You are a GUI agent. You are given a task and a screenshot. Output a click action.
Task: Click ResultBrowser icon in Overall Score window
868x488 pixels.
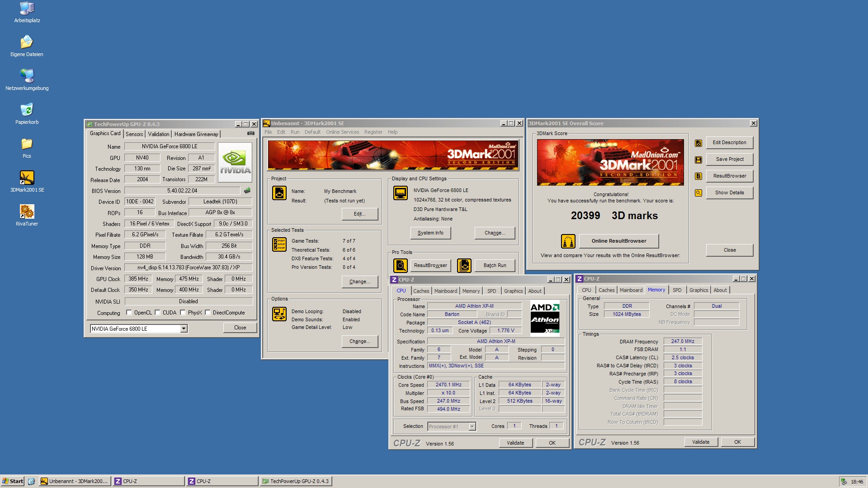click(698, 176)
